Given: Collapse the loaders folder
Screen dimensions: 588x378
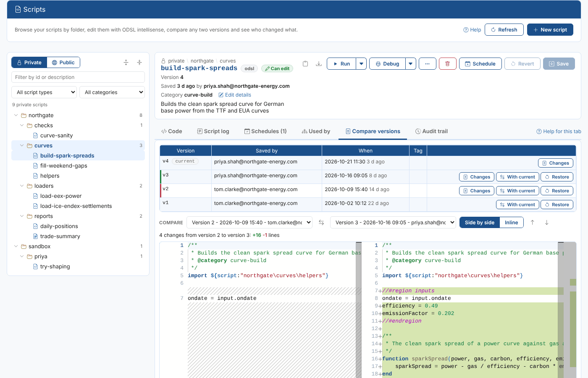Looking at the screenshot, I should coord(22,186).
